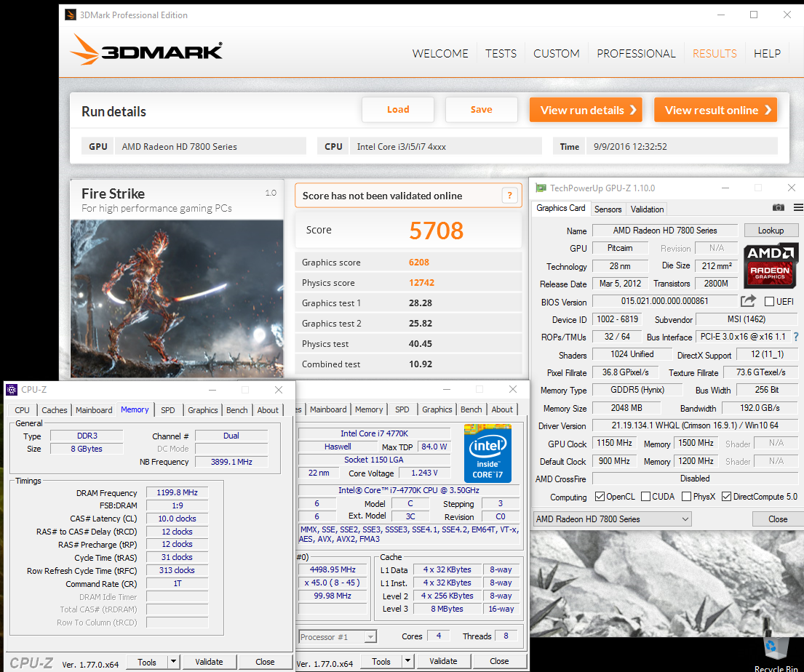The height and width of the screenshot is (672, 804).
Task: Click the Physics score value 12742
Action: 421,282
